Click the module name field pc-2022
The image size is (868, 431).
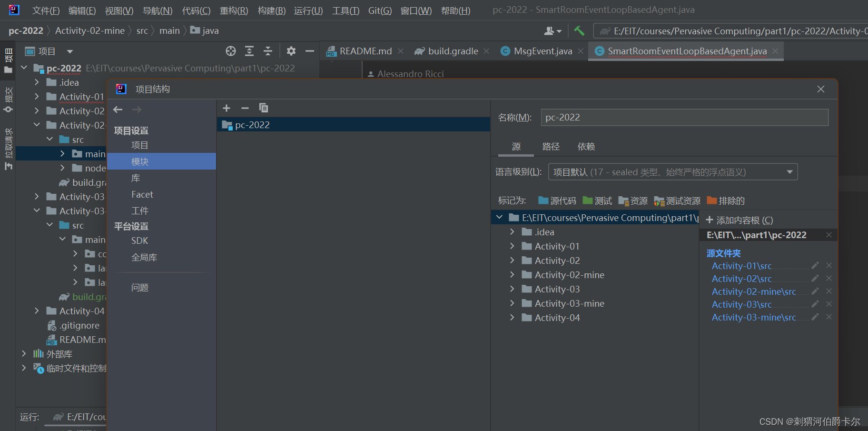click(684, 117)
